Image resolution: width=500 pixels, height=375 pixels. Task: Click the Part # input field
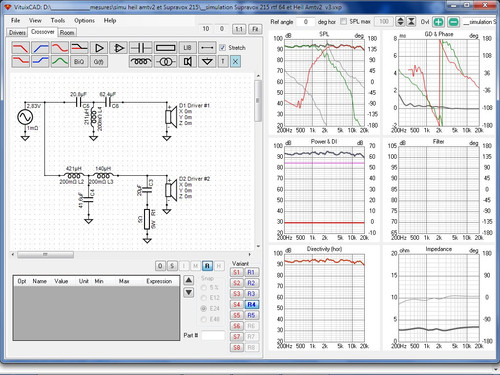213,335
